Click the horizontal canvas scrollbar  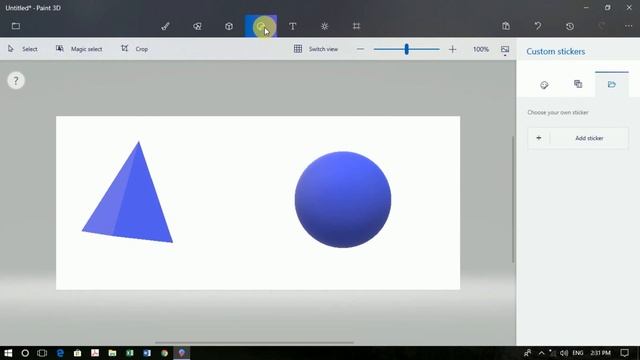pyautogui.click(x=254, y=342)
